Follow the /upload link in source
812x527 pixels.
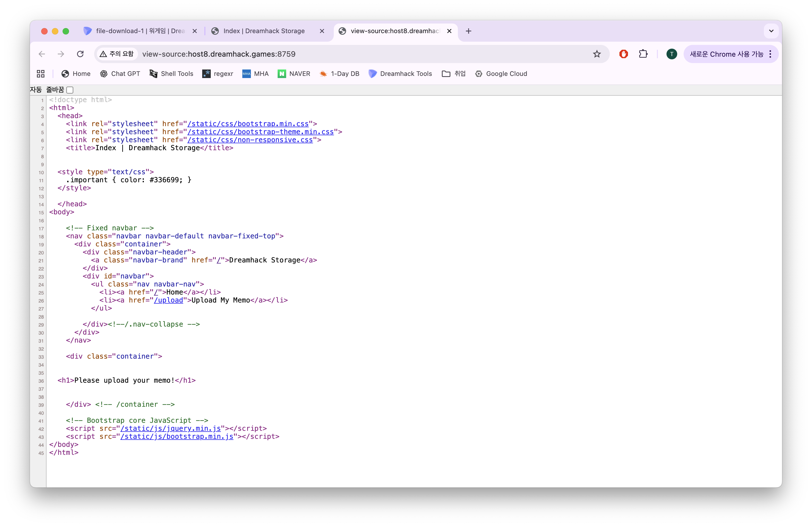coord(168,300)
